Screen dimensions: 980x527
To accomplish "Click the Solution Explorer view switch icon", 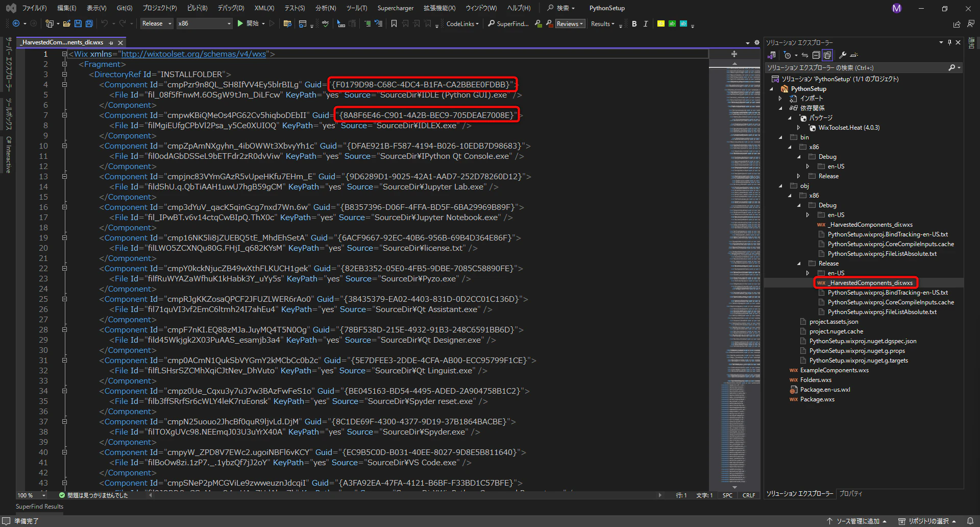I will [772, 55].
